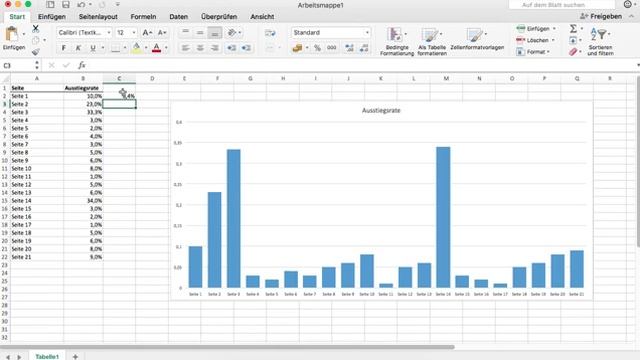The height and width of the screenshot is (360, 640).
Task: Apply the currency format with the coins icon
Action: click(x=297, y=48)
